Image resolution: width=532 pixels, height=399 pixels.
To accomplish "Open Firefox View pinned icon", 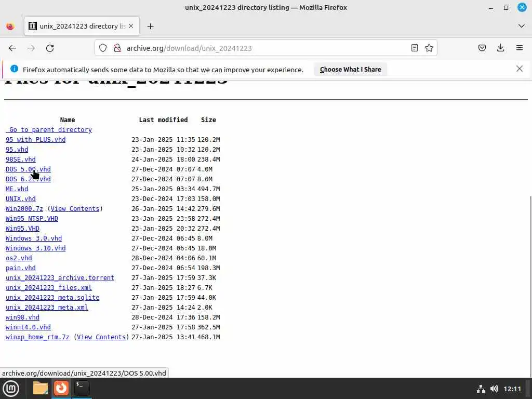I will pyautogui.click(x=10, y=26).
